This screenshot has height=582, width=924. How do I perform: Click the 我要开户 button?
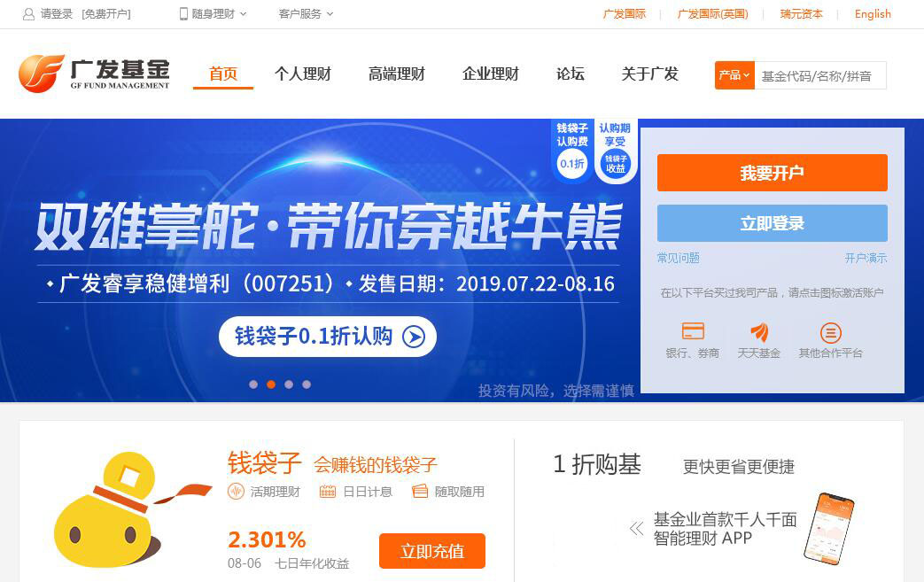pyautogui.click(x=772, y=173)
